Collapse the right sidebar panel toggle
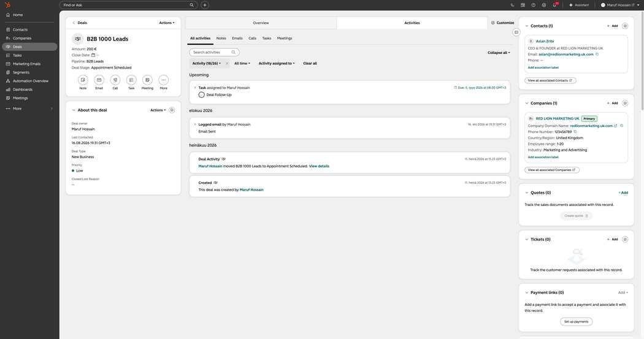 tap(516, 32)
